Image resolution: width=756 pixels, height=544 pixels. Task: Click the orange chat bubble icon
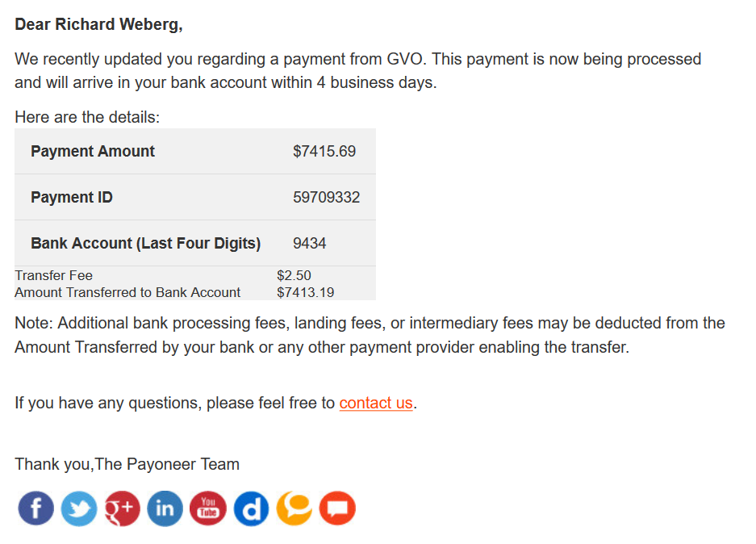pyautogui.click(x=294, y=508)
